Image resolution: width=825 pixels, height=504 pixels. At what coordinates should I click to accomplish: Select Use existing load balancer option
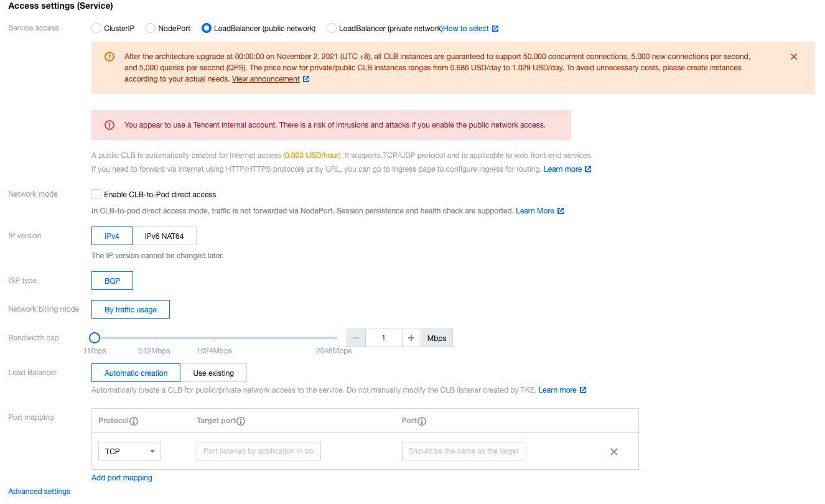[213, 373]
